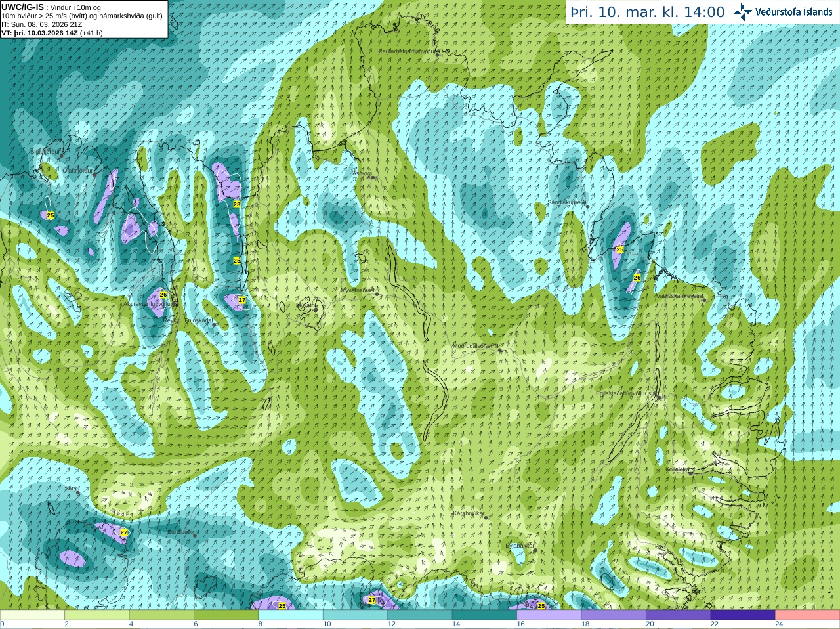Select the Möðrudalsöræfi II station dot
Viewport: 840px width, 629px height.
pyautogui.click(x=500, y=350)
